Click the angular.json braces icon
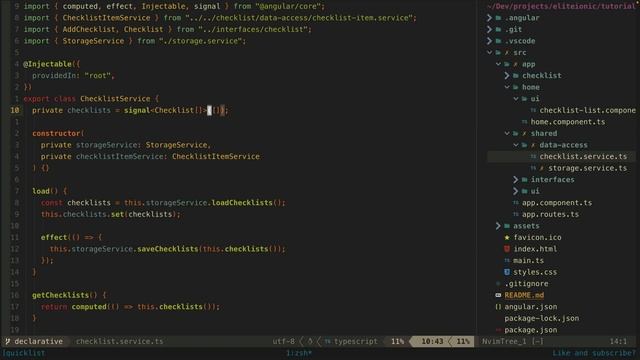Screen dimensions: 640x360 coord(498,307)
